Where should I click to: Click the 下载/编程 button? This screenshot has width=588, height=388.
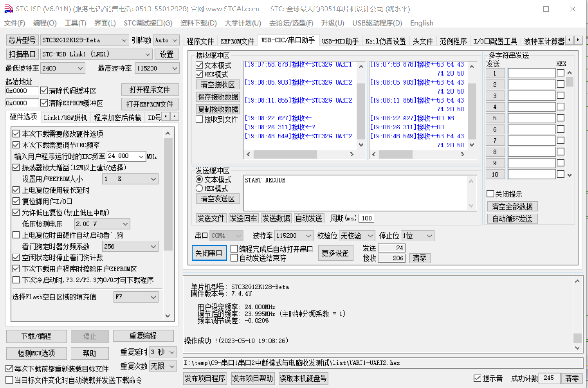36,336
